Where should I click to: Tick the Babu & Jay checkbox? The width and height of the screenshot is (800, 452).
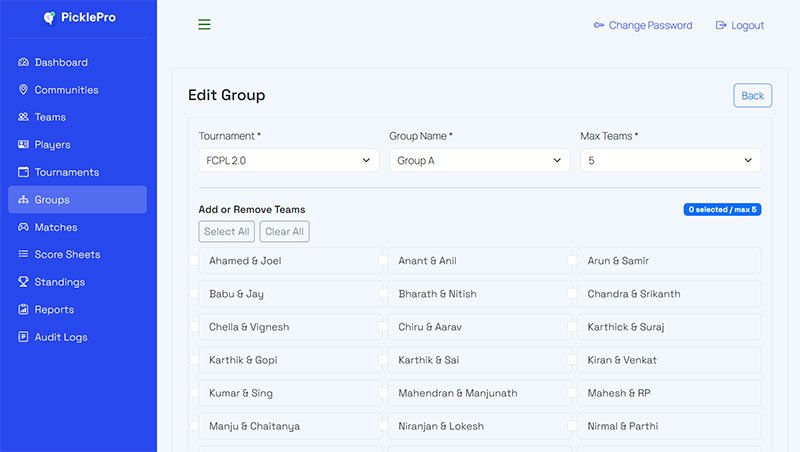[x=194, y=294]
